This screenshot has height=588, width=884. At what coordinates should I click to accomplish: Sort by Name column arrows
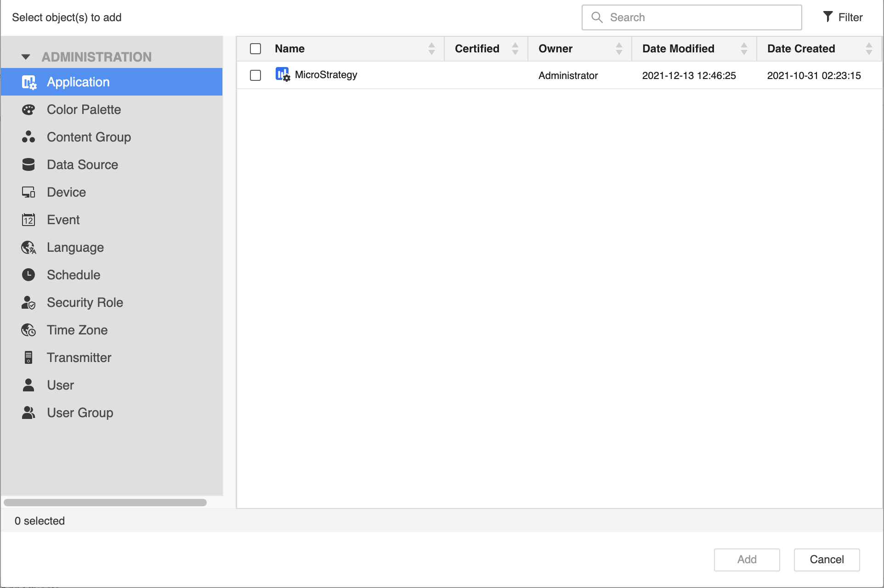click(x=431, y=49)
